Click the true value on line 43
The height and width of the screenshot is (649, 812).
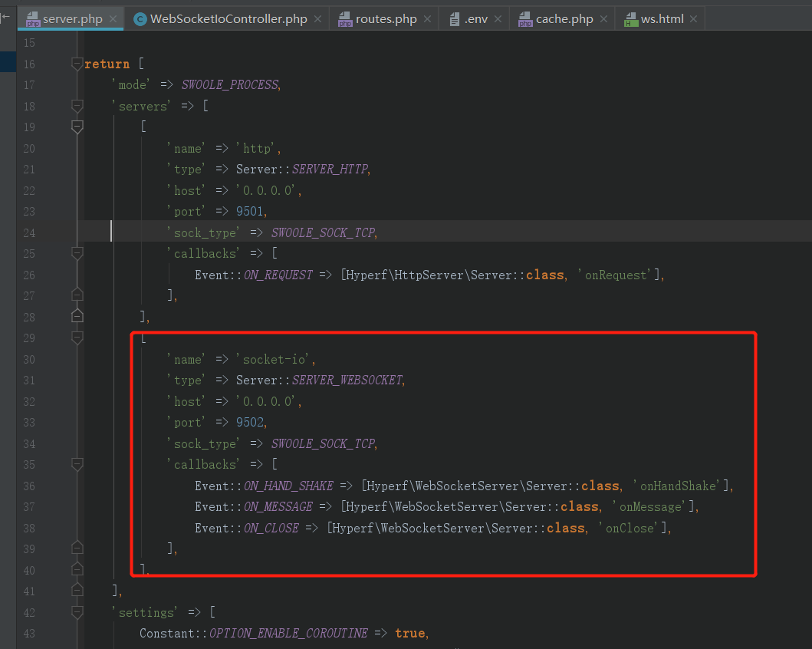coord(409,634)
